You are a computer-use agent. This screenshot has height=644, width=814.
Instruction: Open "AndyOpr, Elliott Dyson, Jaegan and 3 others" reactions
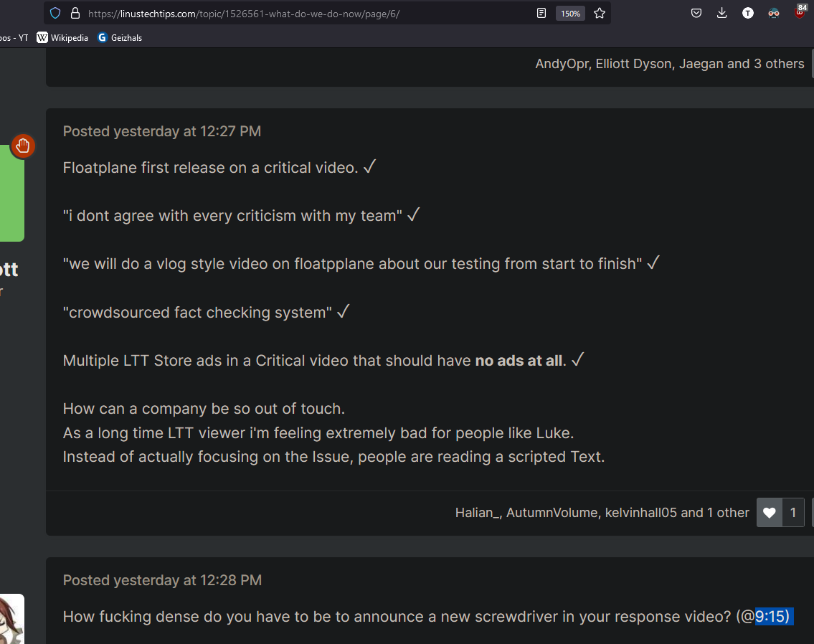coord(670,64)
